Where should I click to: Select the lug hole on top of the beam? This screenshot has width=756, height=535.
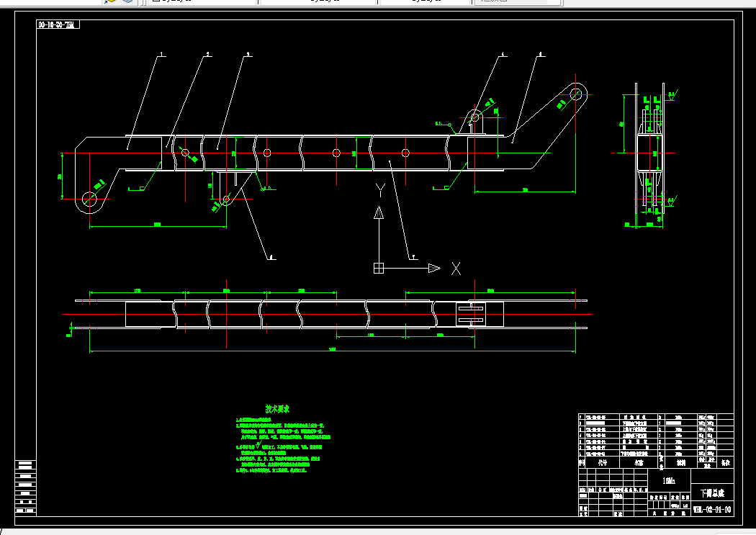coord(474,117)
